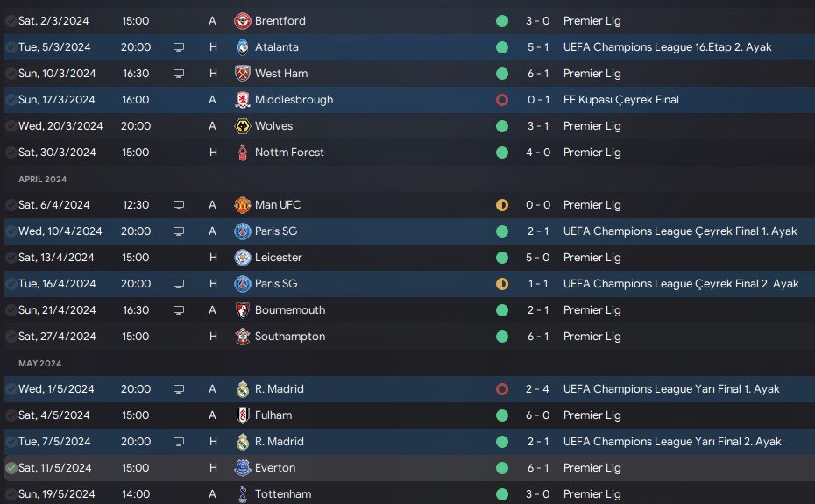Click the West Ham crest icon
Viewport: 815px width, 504px height.
coord(242,74)
